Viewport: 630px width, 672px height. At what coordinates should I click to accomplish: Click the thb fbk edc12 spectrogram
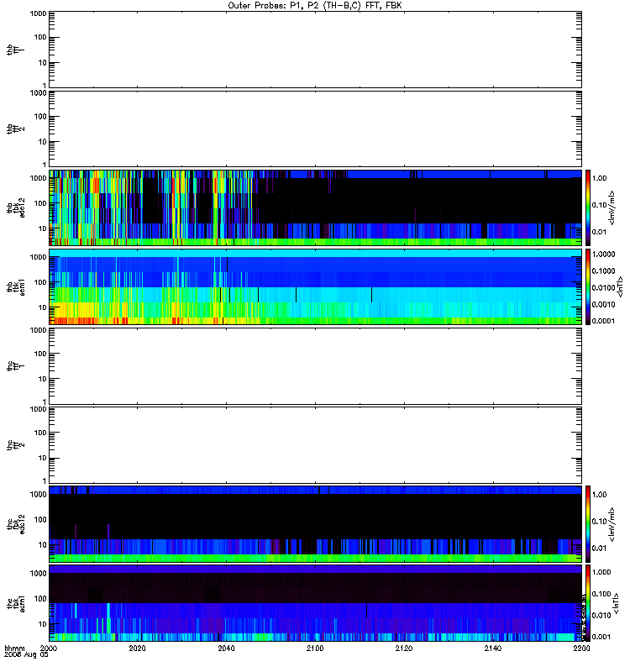coord(315,207)
